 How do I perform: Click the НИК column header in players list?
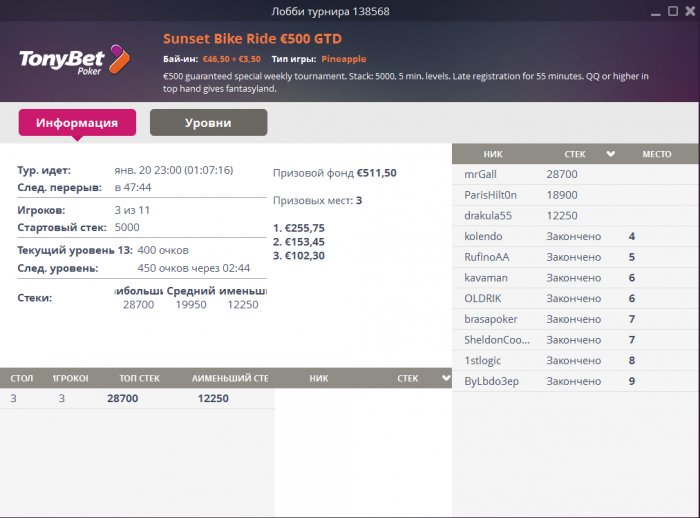point(493,154)
